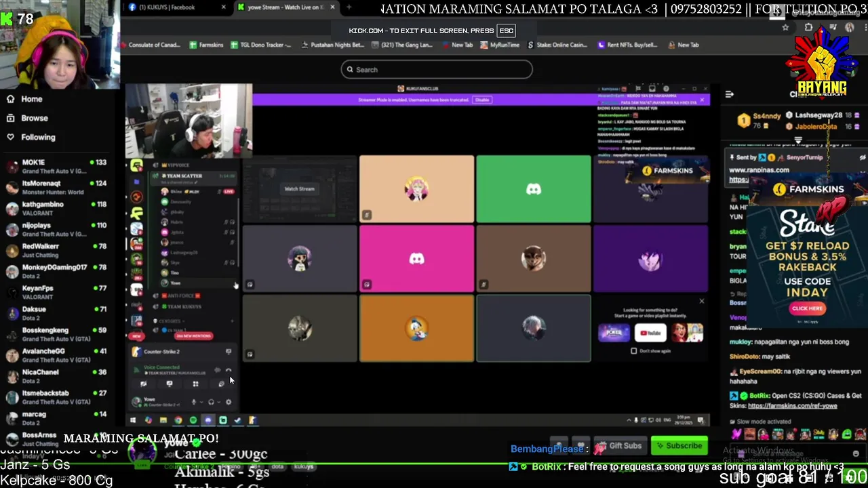The image size is (868, 488).
Task: Close the Discord activity suggestion panel
Action: point(702,301)
